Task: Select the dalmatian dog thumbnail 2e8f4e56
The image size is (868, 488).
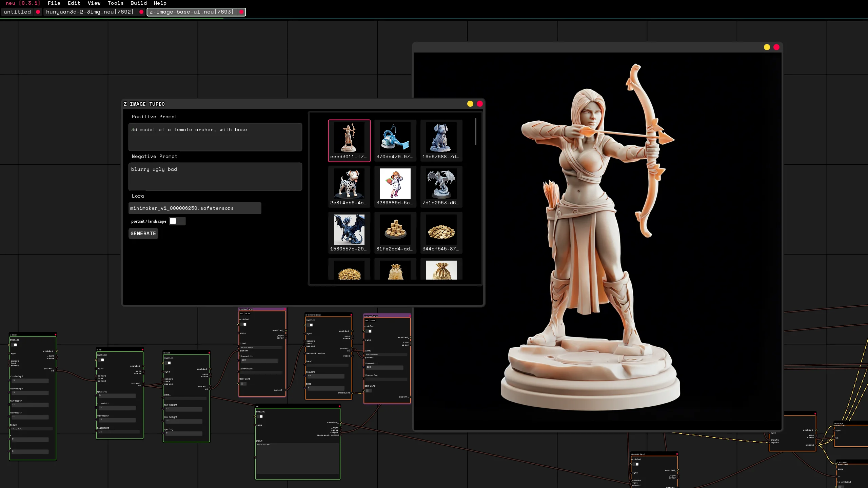Action: pyautogui.click(x=349, y=185)
